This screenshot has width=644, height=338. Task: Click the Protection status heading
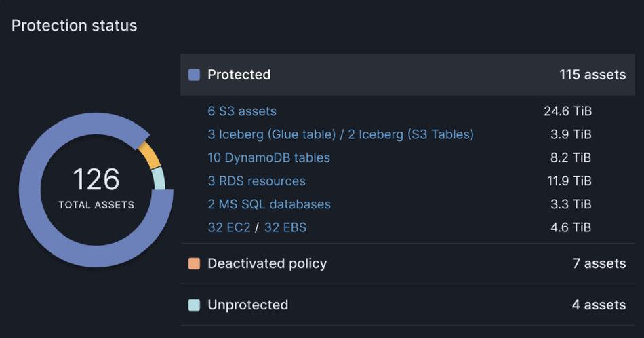pos(75,26)
